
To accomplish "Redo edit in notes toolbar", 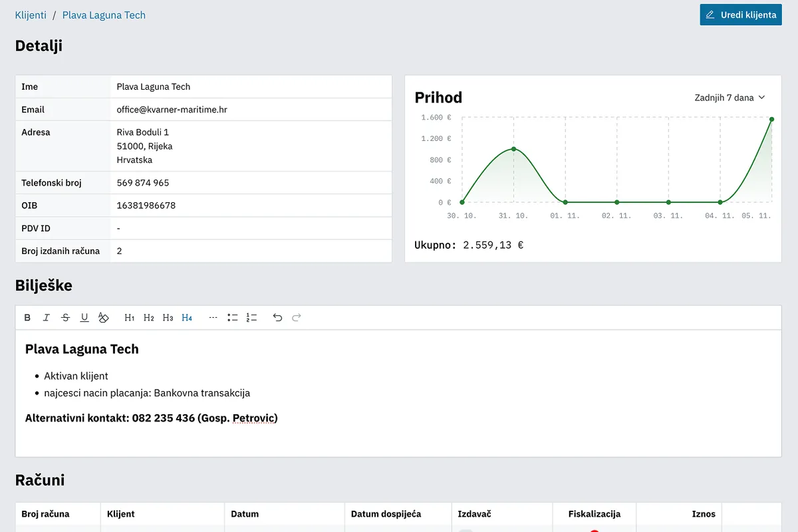I will [297, 318].
